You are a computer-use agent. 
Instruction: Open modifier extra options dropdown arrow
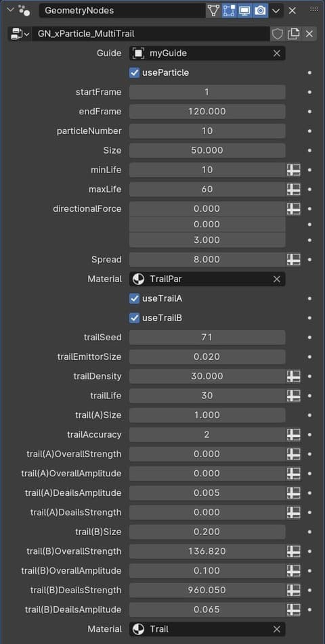[x=276, y=11]
